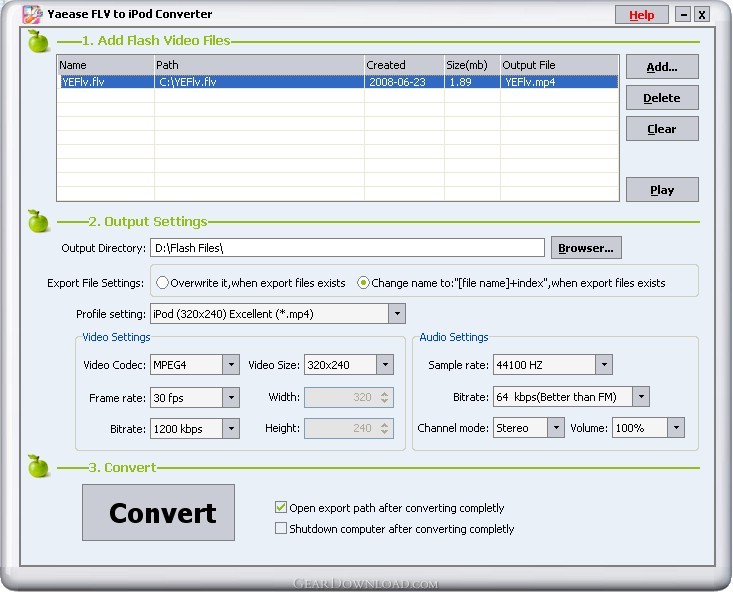Open the audio Bitrate 64 kbps dropdown

[641, 397]
